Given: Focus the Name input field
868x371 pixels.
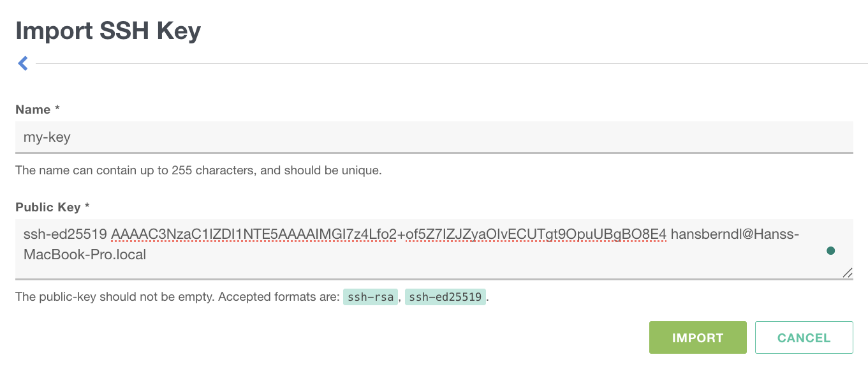Looking at the screenshot, I should click(434, 137).
